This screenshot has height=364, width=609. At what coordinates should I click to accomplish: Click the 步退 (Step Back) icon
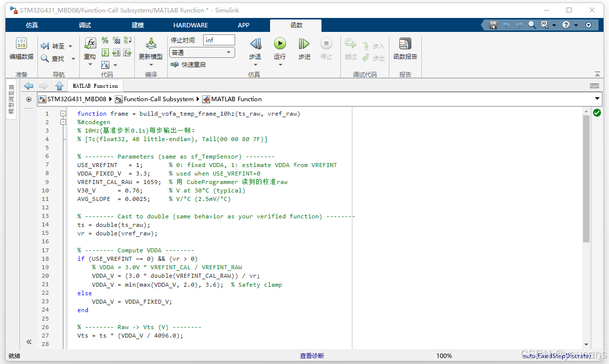[255, 44]
